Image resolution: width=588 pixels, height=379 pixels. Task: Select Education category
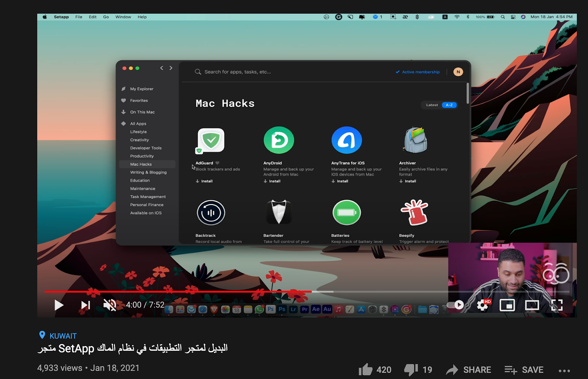tap(140, 180)
